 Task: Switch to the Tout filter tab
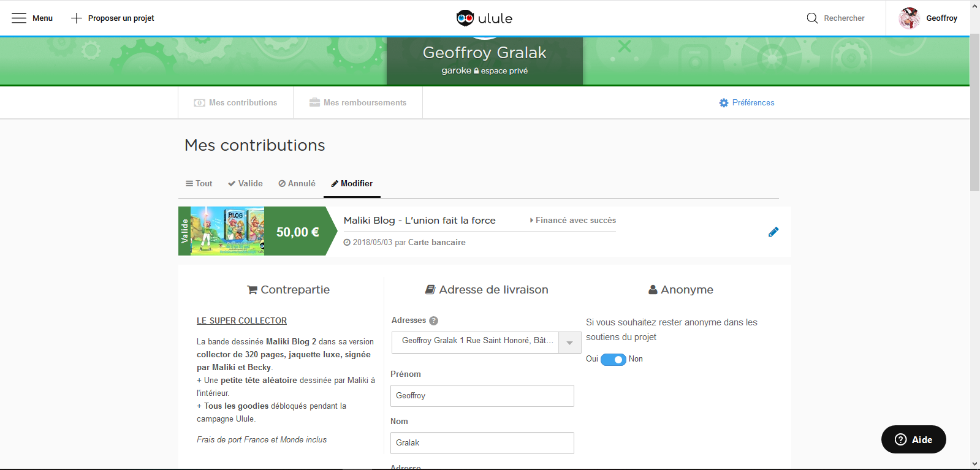[199, 184]
